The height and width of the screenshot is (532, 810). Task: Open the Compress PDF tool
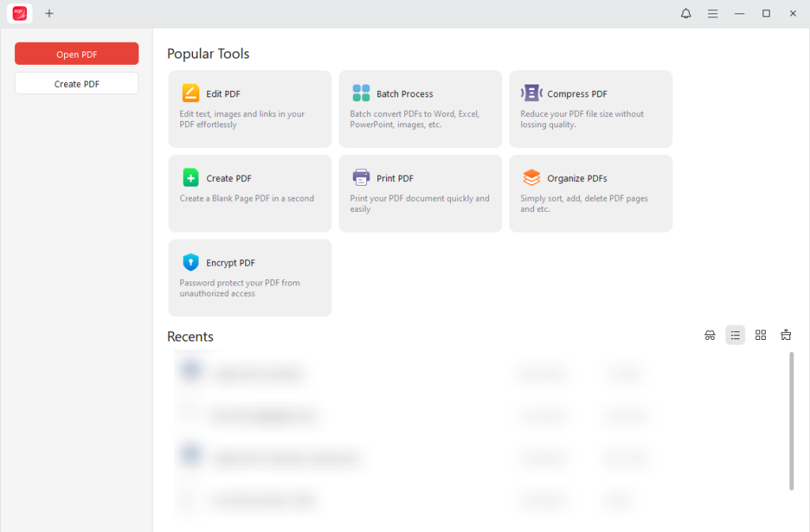coord(590,108)
